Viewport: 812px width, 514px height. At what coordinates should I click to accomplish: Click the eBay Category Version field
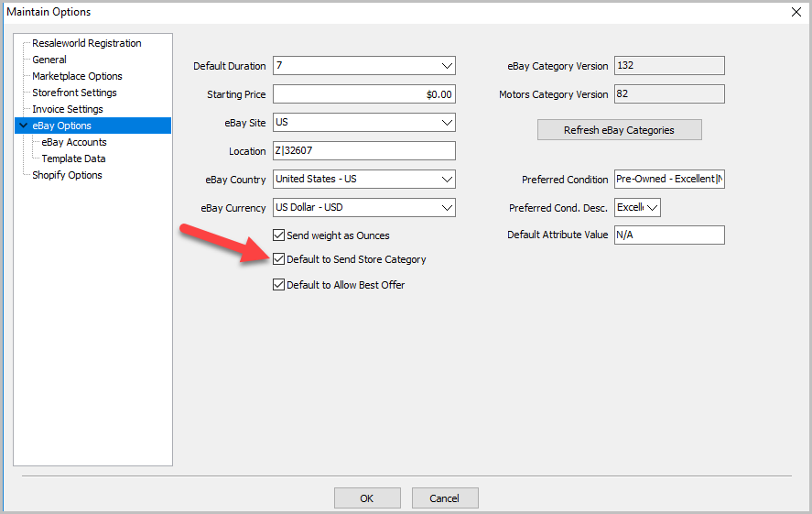coord(669,66)
